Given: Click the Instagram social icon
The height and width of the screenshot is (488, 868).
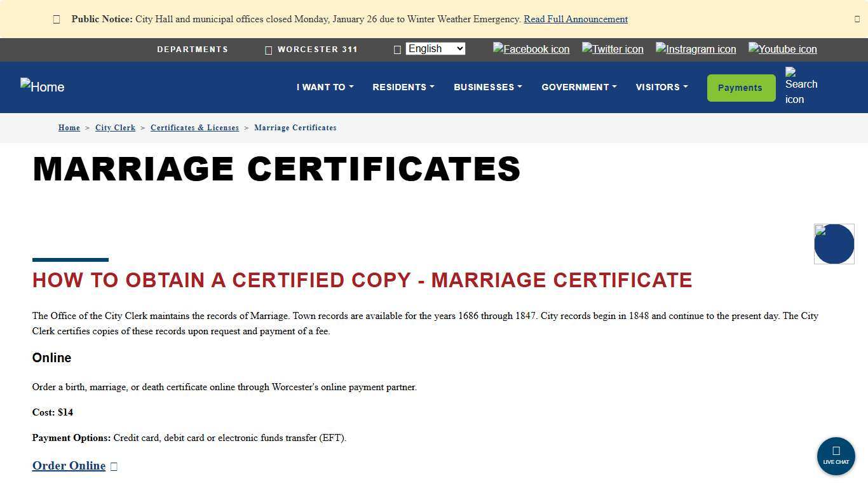Looking at the screenshot, I should point(695,49).
